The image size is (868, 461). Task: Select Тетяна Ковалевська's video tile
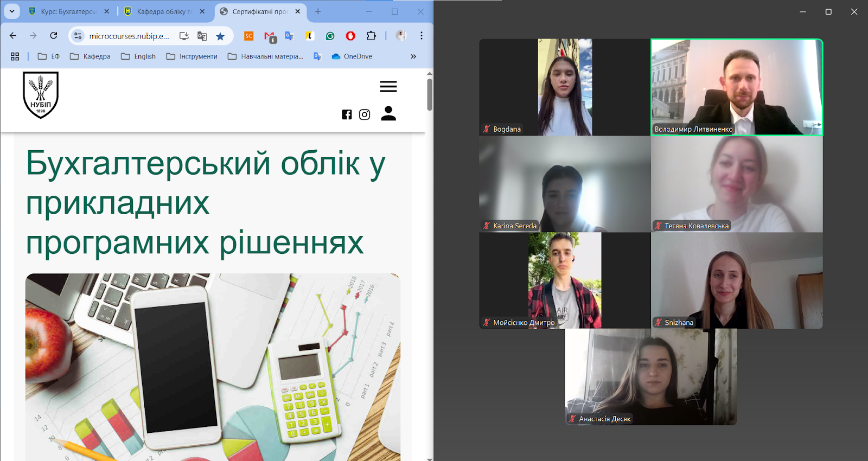[x=737, y=184]
